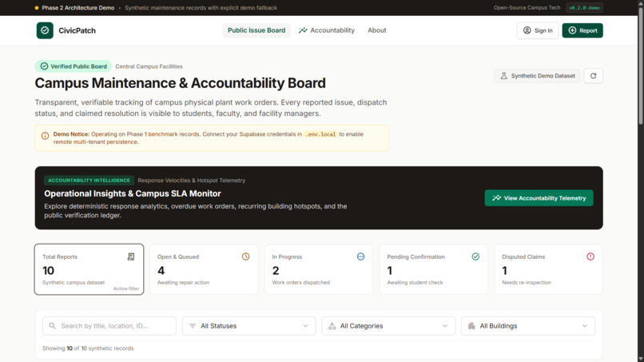Open the All Statuses dropdown
This screenshot has height=362, width=644.
pyautogui.click(x=249, y=326)
